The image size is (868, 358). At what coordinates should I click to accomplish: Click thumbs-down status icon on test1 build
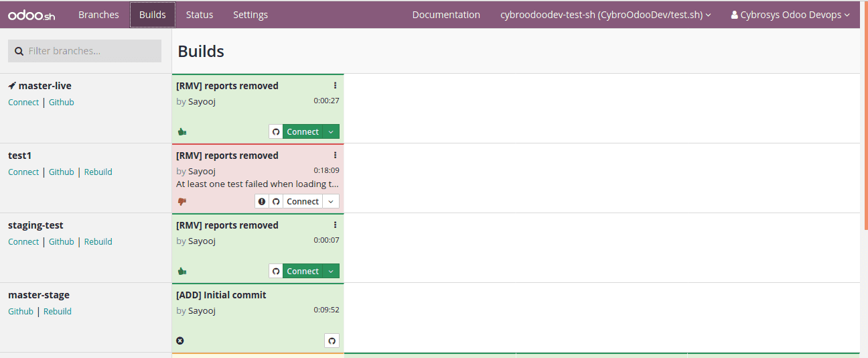pos(182,202)
